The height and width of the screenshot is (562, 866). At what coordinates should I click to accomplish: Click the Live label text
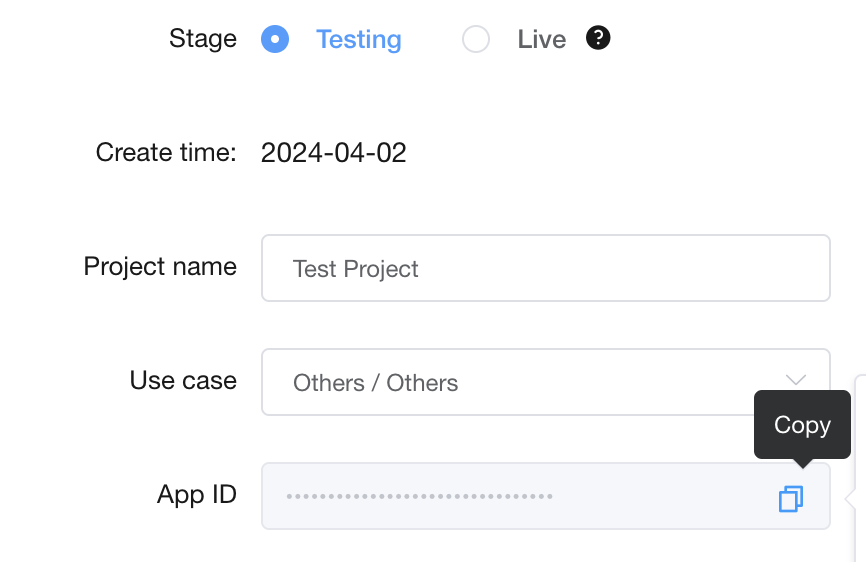pos(542,40)
